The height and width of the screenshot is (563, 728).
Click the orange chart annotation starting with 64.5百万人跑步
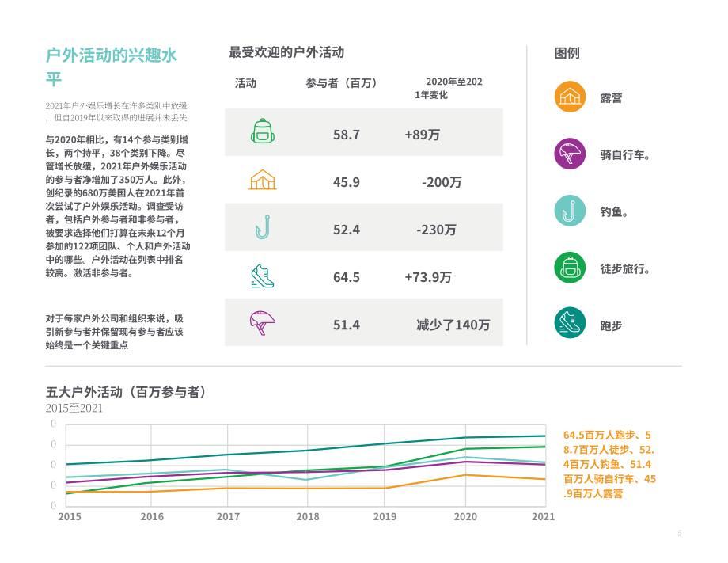609,464
